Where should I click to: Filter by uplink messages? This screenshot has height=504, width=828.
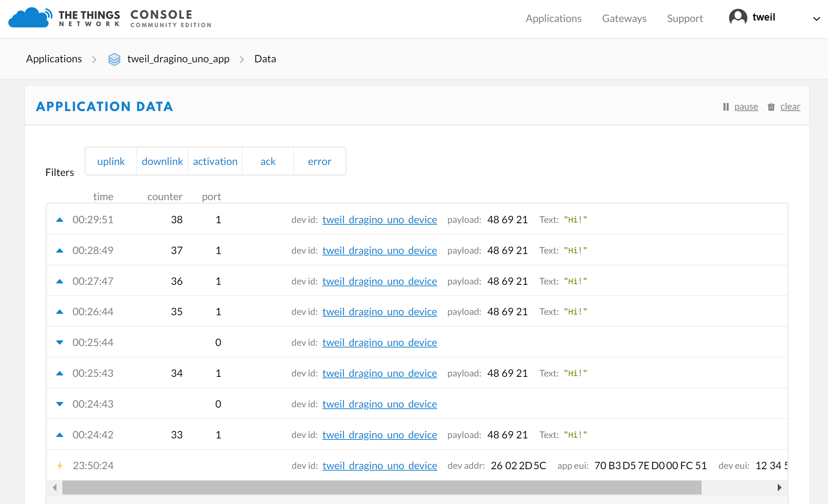point(111,161)
